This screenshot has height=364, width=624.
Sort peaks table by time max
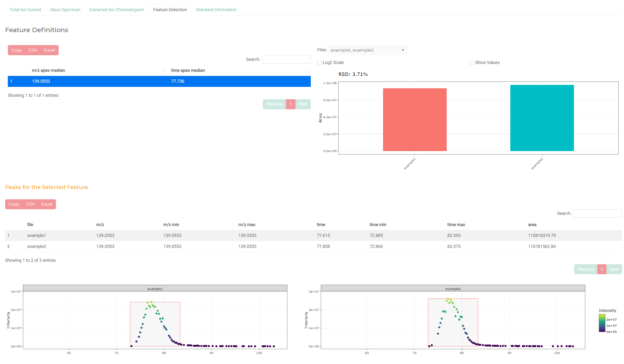pos(485,225)
